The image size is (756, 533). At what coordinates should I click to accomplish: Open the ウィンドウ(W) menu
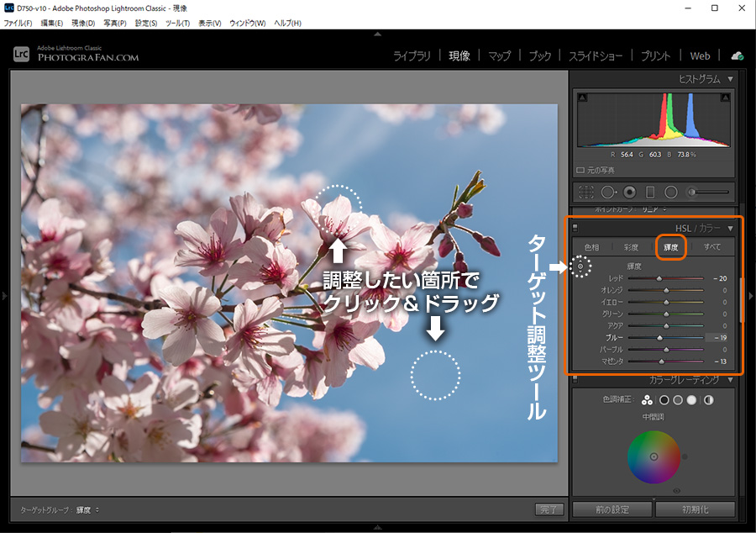click(x=247, y=24)
